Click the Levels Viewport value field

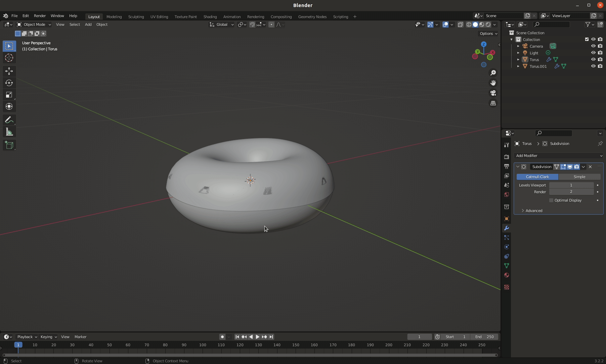pos(571,185)
